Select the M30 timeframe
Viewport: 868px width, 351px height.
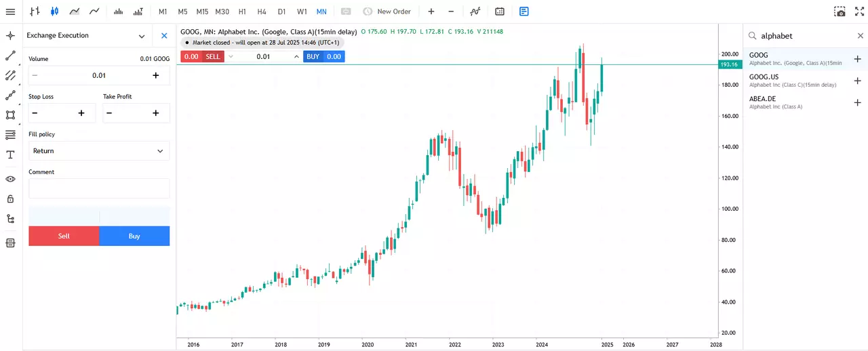pos(222,12)
